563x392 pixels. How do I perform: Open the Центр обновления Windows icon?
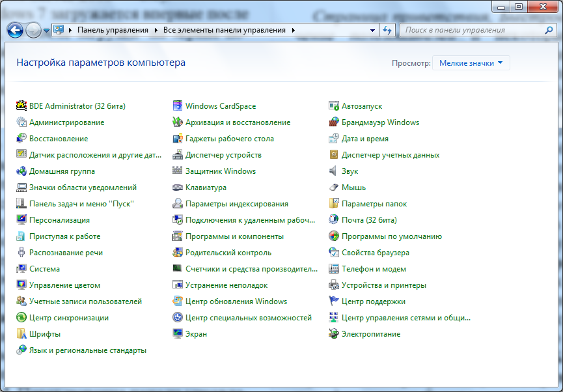(178, 301)
